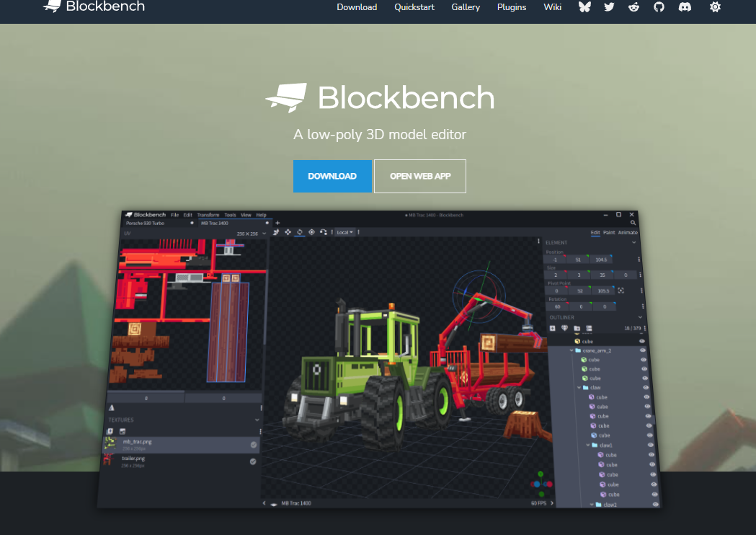756x535 pixels.
Task: Click the import texture icon under TEXTURES
Action: pos(110,431)
